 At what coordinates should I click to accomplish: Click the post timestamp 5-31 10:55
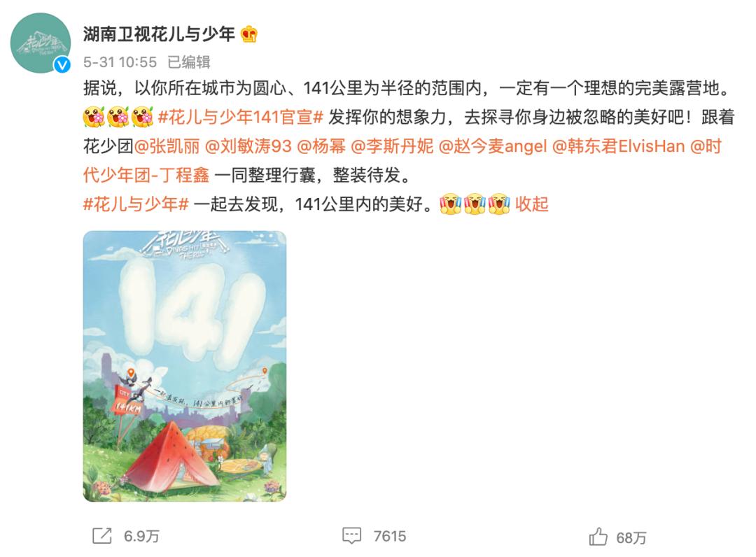tap(120, 62)
